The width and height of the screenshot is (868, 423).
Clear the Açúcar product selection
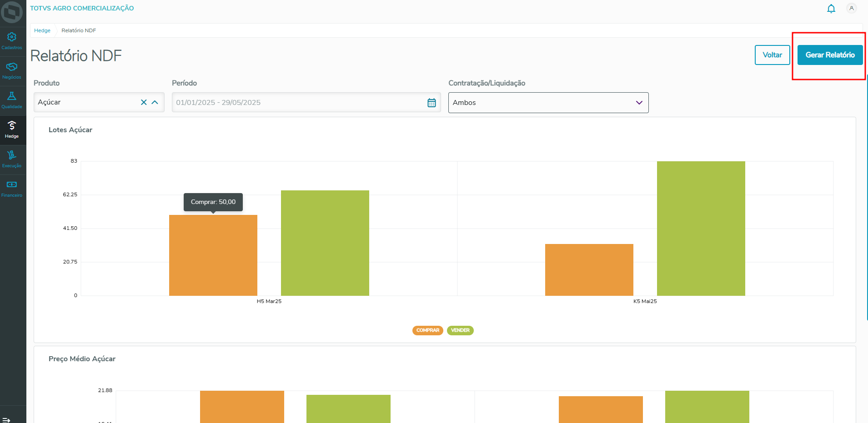tap(144, 102)
